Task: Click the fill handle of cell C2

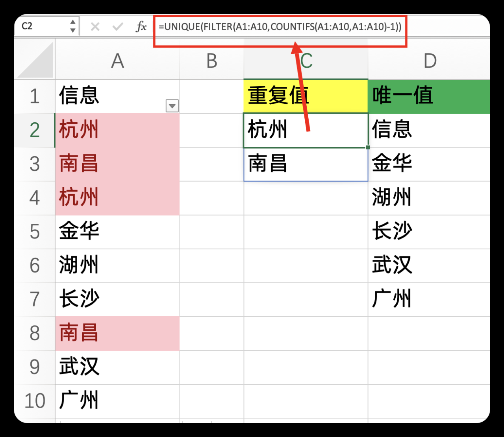Action: 368,148
